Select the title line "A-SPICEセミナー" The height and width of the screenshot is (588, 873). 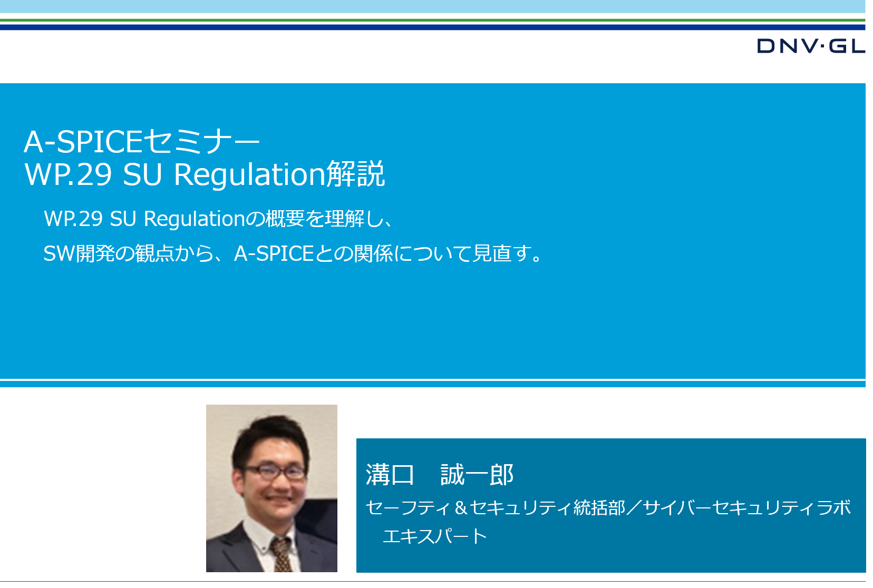[142, 142]
